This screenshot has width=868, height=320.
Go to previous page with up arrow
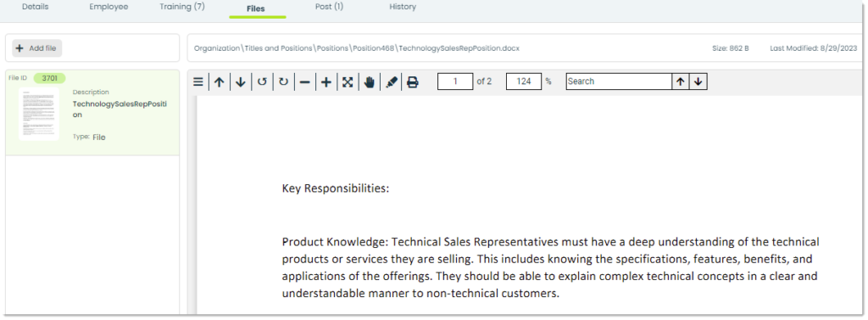click(x=220, y=82)
